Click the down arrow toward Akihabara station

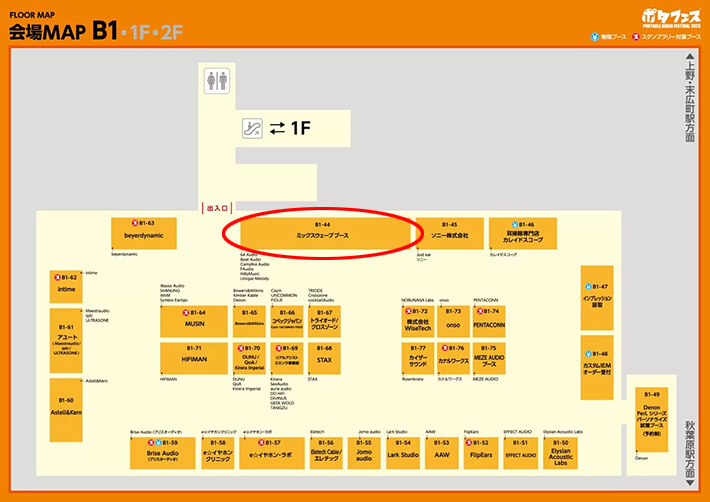click(690, 483)
